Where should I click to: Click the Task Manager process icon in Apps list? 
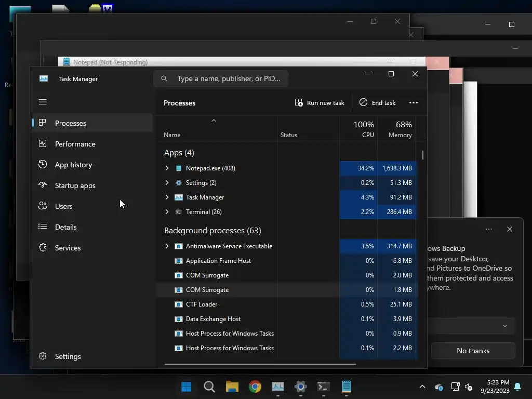tap(179, 197)
